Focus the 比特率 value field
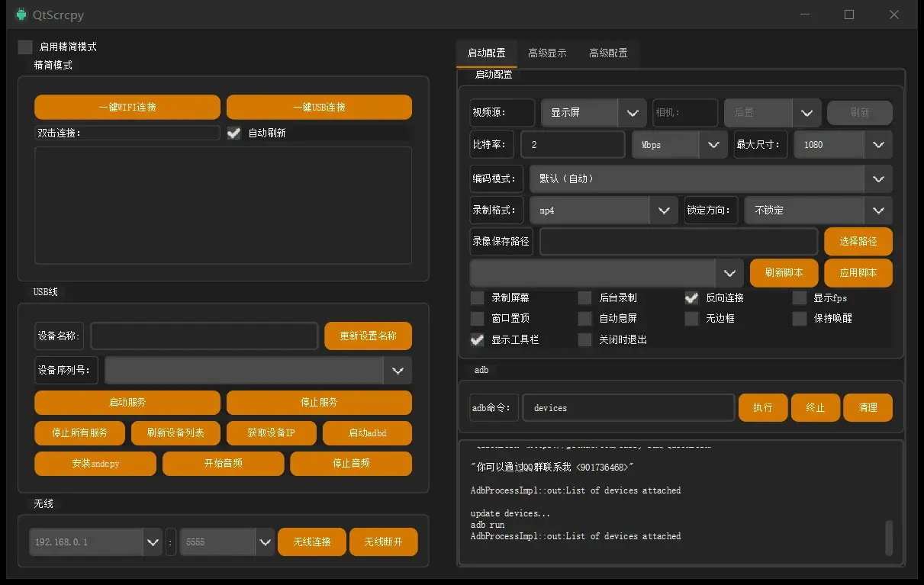 (x=573, y=144)
